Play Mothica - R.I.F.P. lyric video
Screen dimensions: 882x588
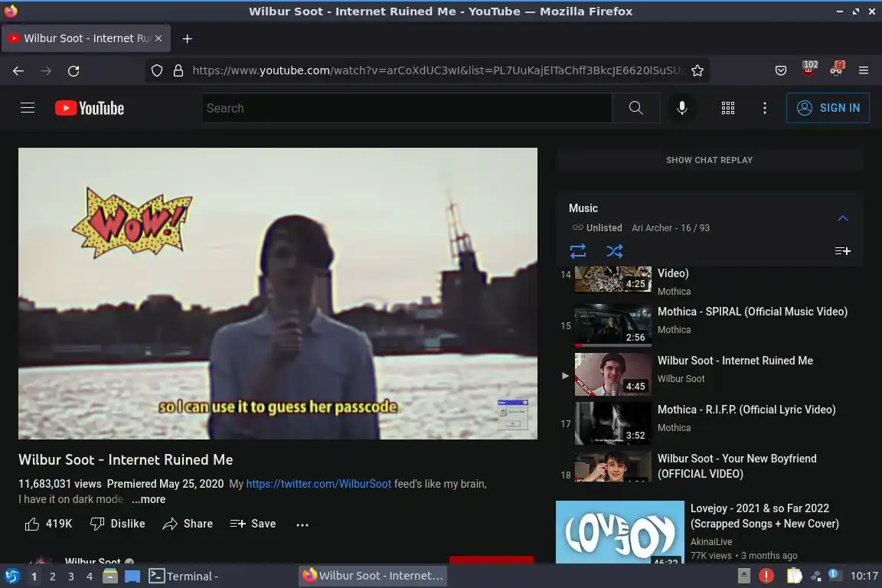(x=710, y=423)
